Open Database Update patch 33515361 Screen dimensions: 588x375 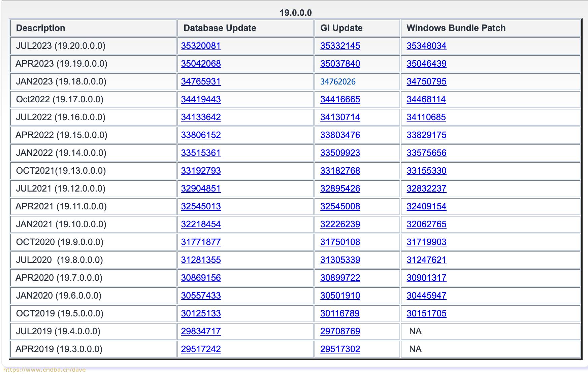201,153
